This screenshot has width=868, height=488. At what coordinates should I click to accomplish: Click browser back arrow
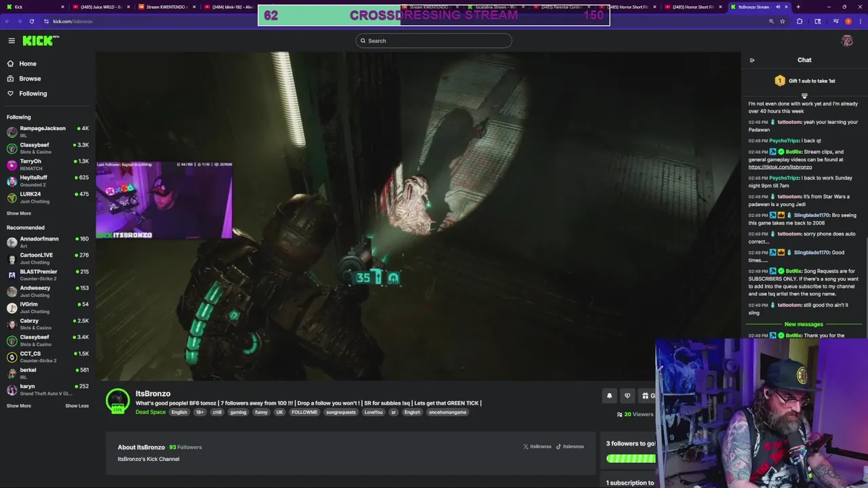(x=8, y=21)
